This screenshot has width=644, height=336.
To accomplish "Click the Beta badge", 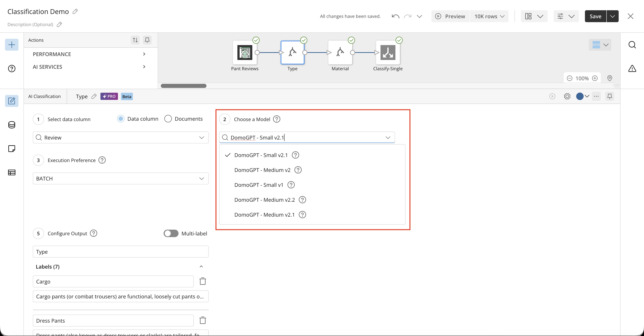I will pos(127,96).
